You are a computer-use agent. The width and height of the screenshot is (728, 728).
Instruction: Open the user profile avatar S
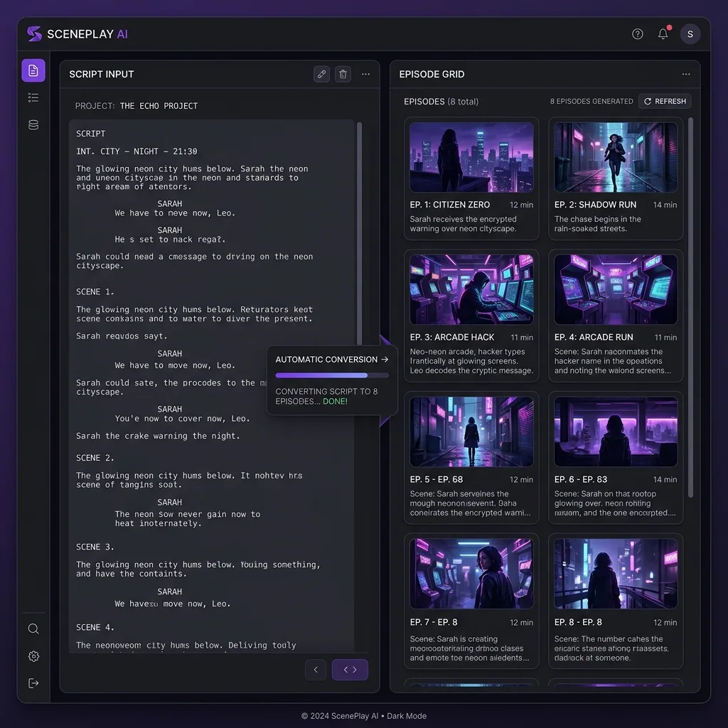(690, 34)
